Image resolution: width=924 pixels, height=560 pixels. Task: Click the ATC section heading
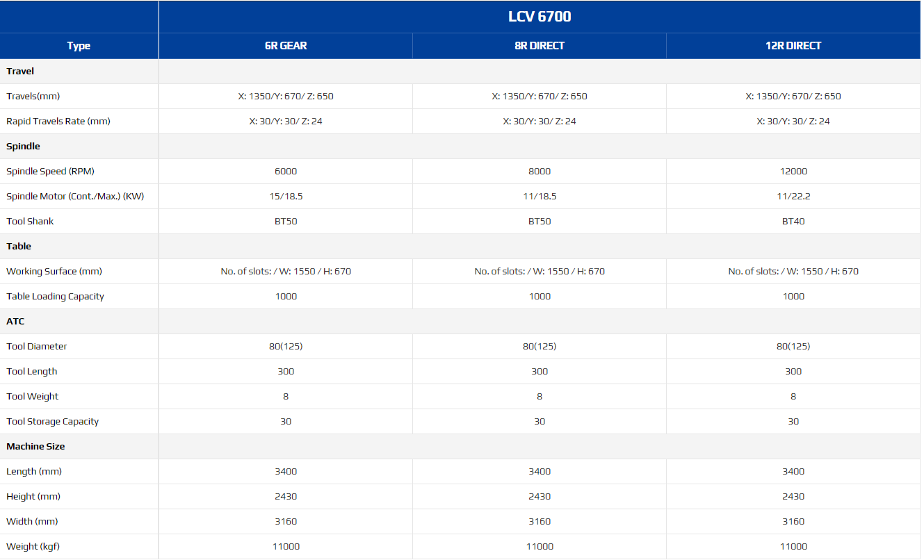[15, 321]
